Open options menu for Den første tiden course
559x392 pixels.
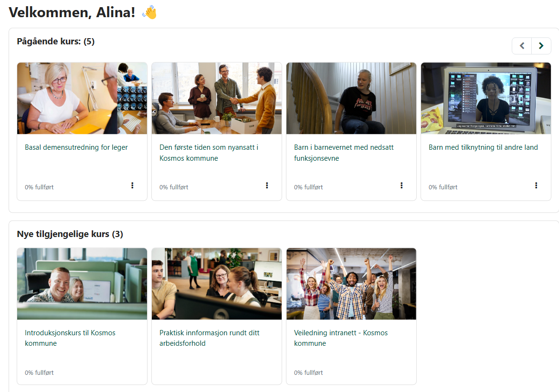267,186
